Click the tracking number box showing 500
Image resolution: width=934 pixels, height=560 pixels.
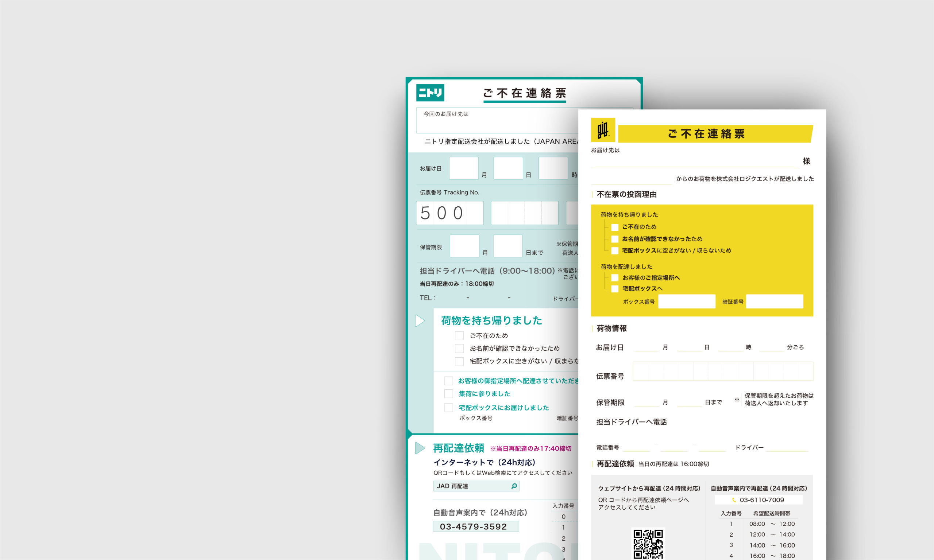(449, 213)
